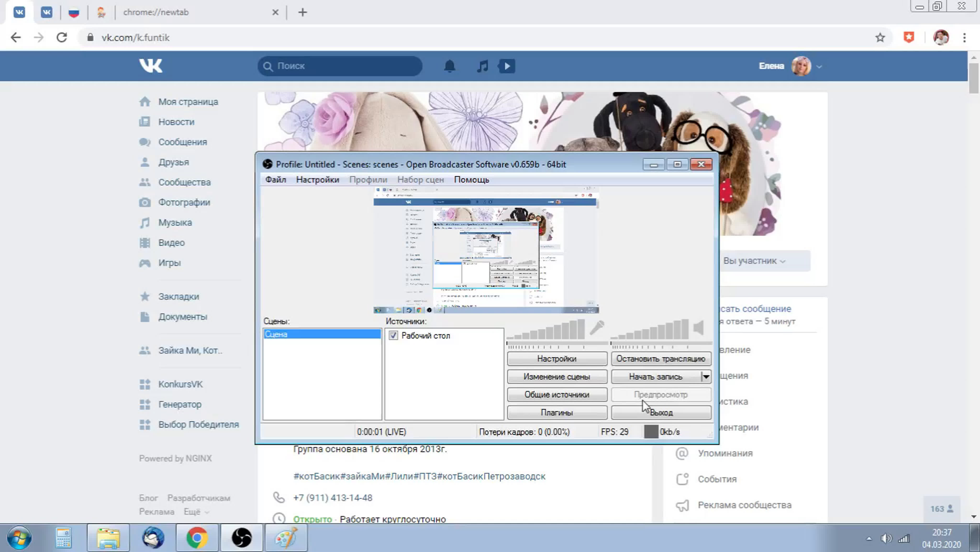Click Остановить трансляцию button
This screenshot has height=552, width=980.
point(661,359)
